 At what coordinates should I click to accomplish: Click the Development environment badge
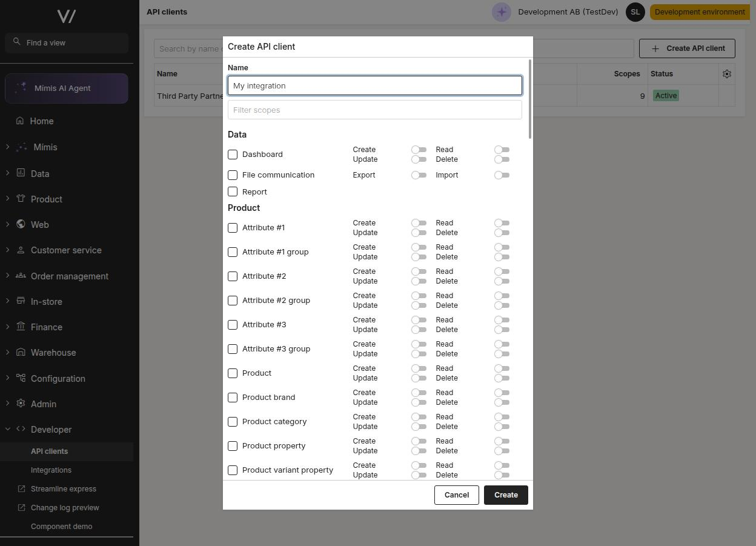point(700,12)
